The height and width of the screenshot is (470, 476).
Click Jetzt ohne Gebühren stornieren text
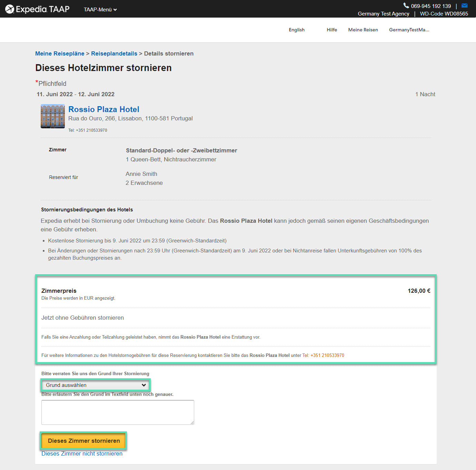point(82,318)
